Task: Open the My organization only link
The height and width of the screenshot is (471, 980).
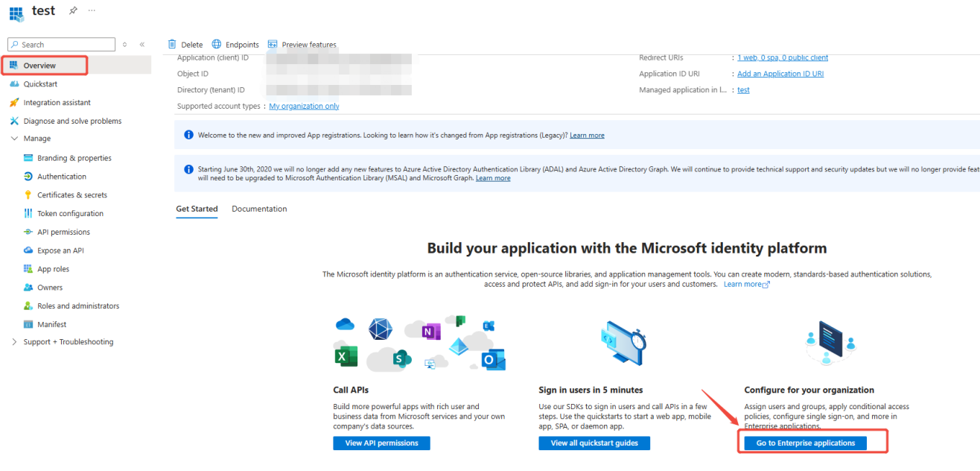Action: point(304,106)
